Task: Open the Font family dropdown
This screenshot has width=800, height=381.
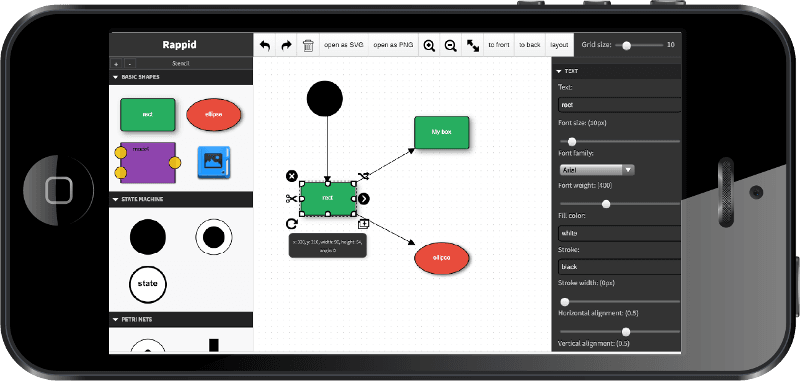Action: pos(596,170)
